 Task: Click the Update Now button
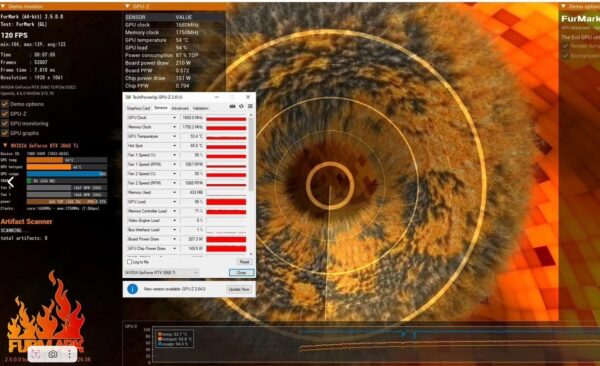pos(239,289)
